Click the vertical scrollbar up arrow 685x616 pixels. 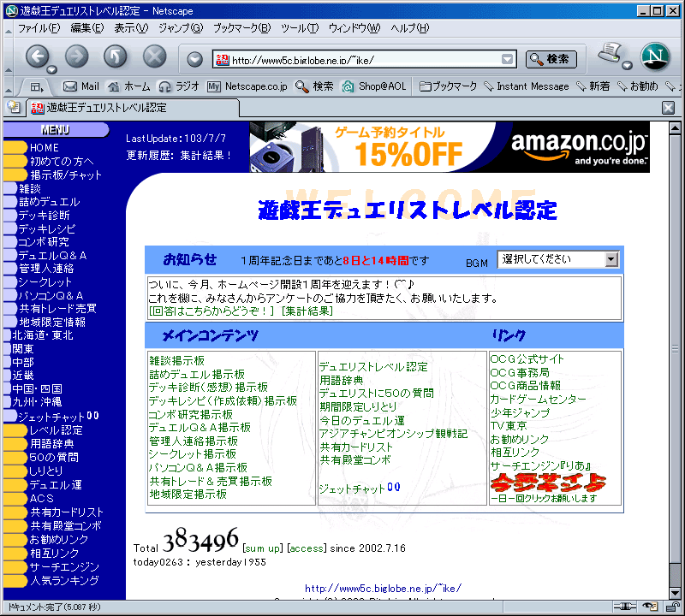click(675, 128)
